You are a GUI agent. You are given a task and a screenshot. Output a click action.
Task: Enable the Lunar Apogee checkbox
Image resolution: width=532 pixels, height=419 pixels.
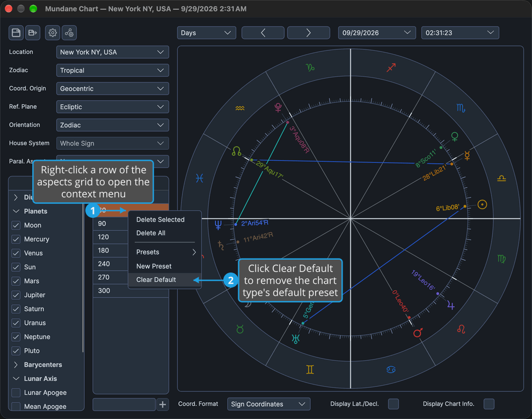(x=16, y=393)
